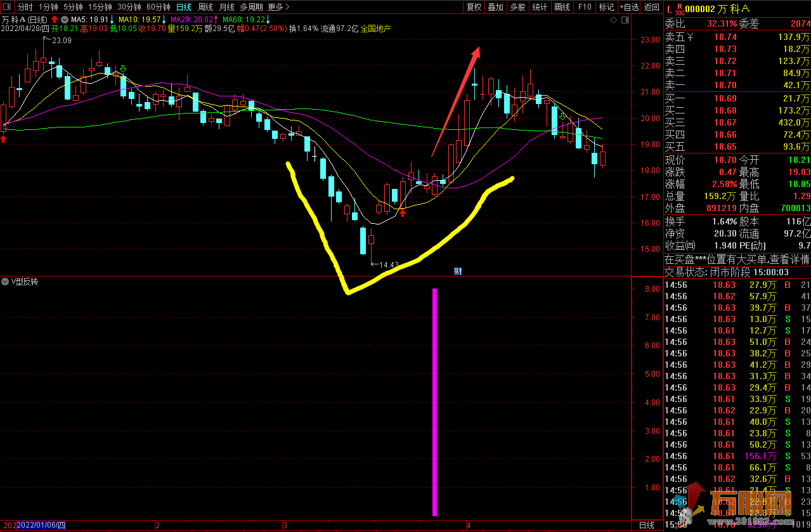
Task: Select the 日线 daily period
Action: coord(184,7)
